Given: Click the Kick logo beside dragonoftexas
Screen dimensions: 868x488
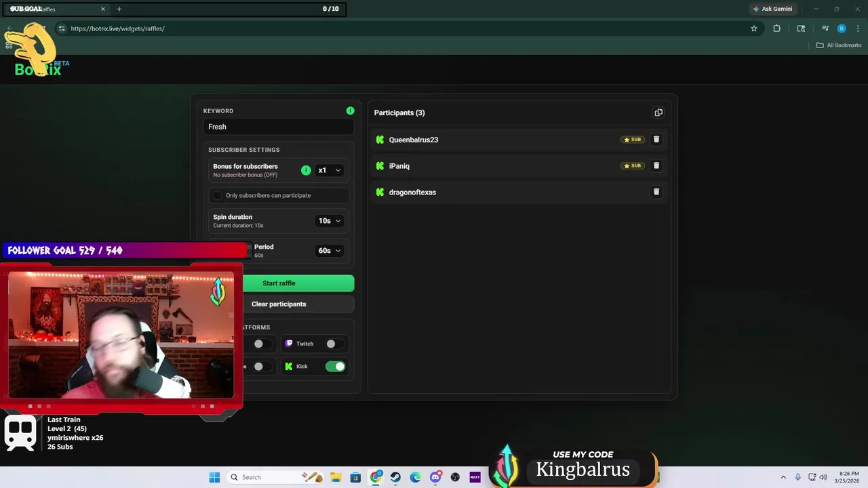Looking at the screenshot, I should pos(380,192).
